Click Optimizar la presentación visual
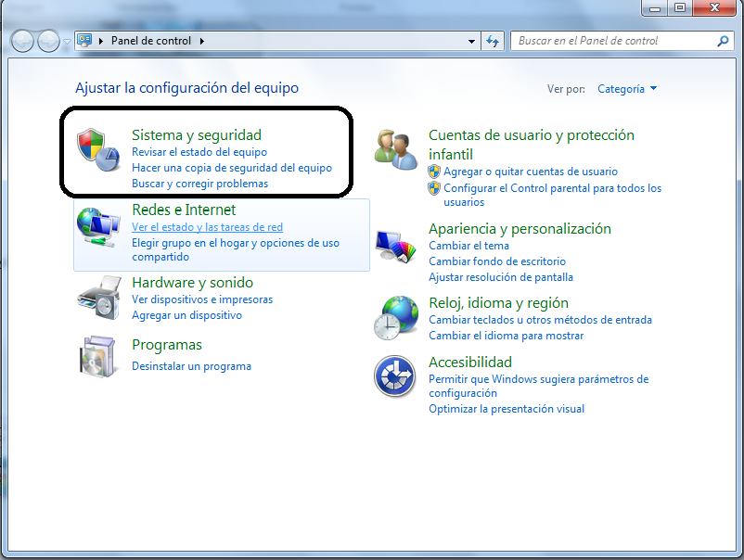The image size is (744, 560). (507, 409)
